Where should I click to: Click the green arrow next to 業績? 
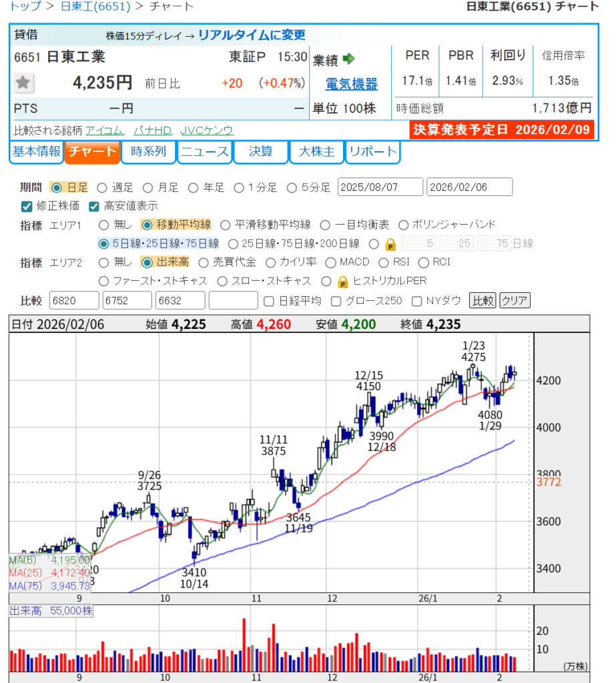tap(348, 59)
